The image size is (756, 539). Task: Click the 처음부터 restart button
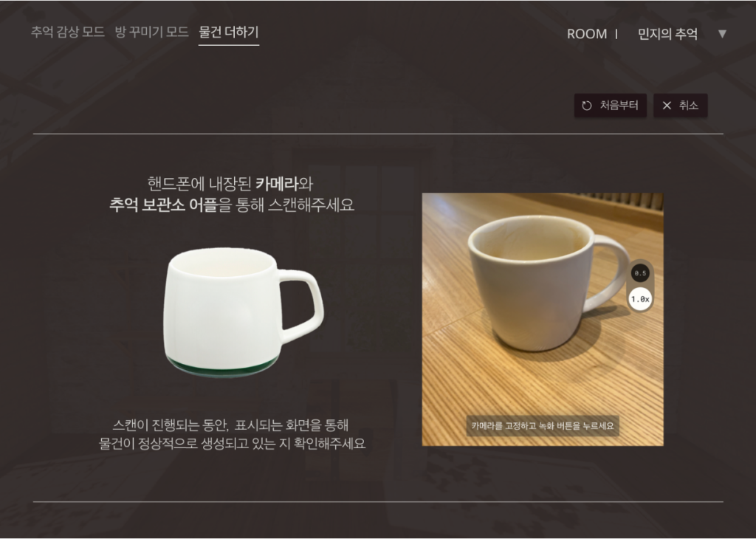610,106
